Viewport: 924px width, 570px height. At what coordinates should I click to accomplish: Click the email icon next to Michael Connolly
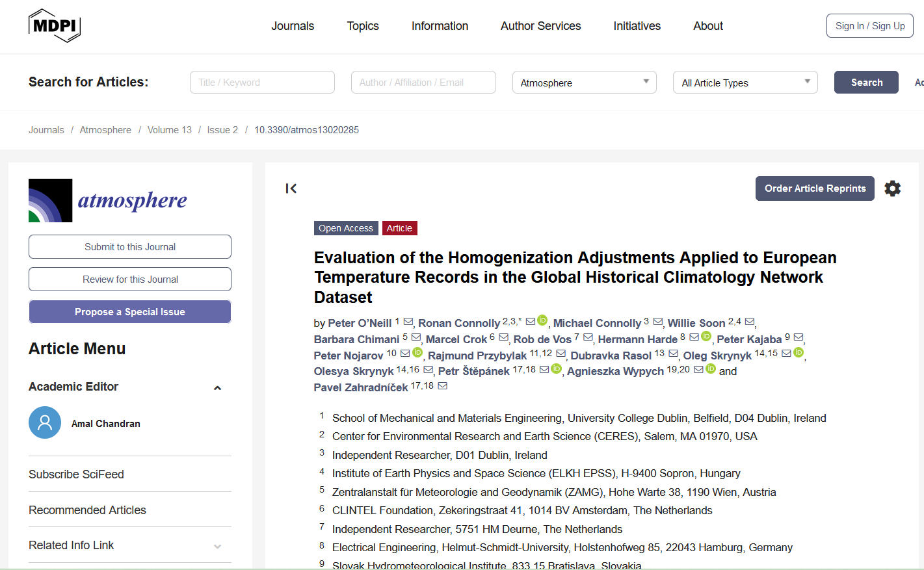pos(658,321)
